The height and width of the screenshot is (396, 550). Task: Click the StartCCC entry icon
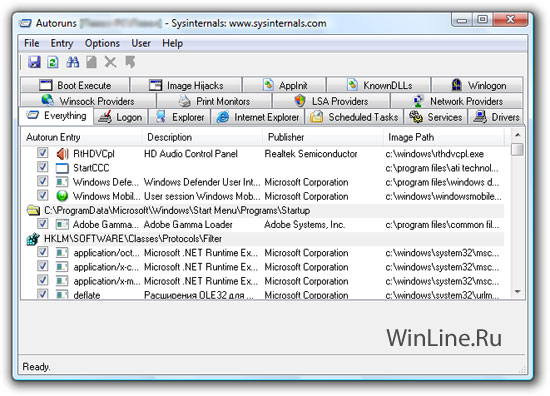coord(62,168)
